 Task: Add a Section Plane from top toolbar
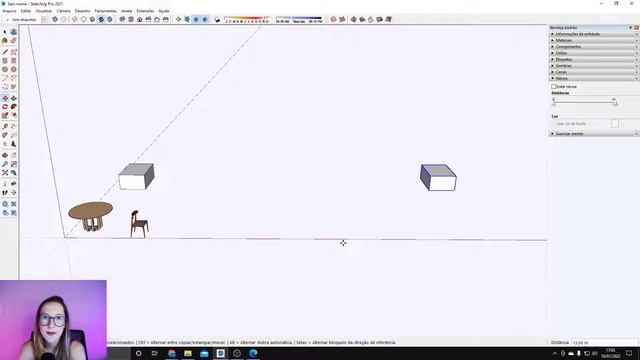pyautogui.click(x=178, y=19)
